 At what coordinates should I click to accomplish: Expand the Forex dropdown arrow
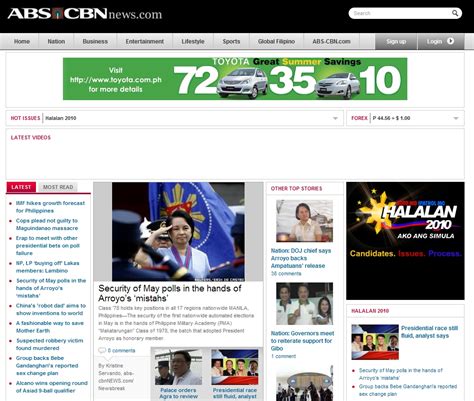[456, 118]
